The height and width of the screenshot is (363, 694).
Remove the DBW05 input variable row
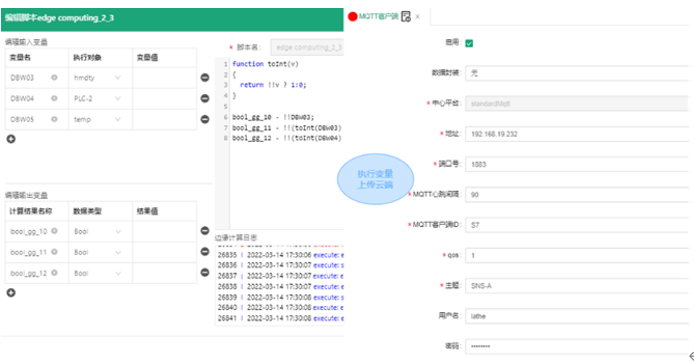point(205,119)
